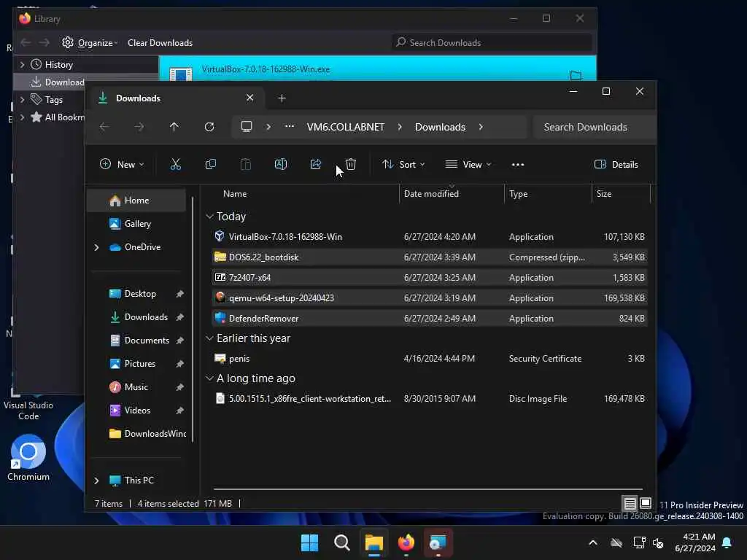Close the Downloads tab

[x=249, y=98]
